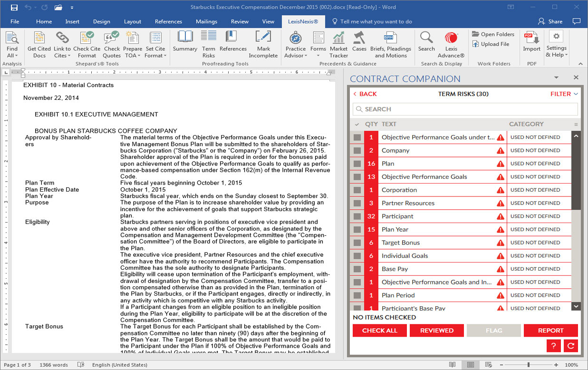Click the term list scrollbar down arrow
588x370 pixels.
pyautogui.click(x=576, y=307)
